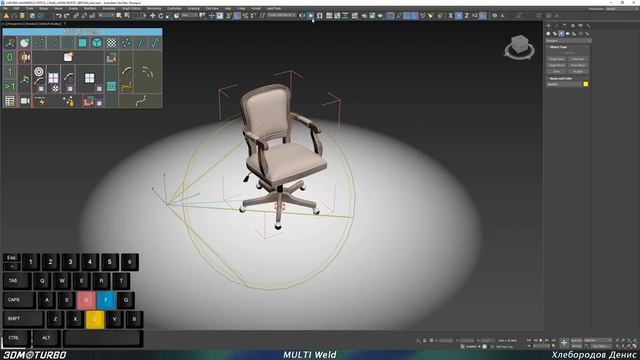Toggle Angle Snap in main toolbar
The width and height of the screenshot is (640, 360).
click(237, 16)
